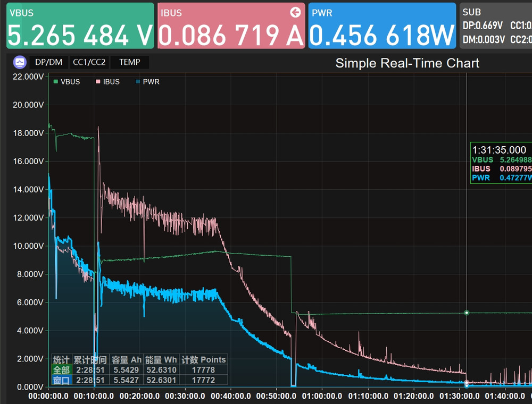Toggle the VBUS series in chart legend
Viewport: 532px width, 404px height.
coord(66,82)
